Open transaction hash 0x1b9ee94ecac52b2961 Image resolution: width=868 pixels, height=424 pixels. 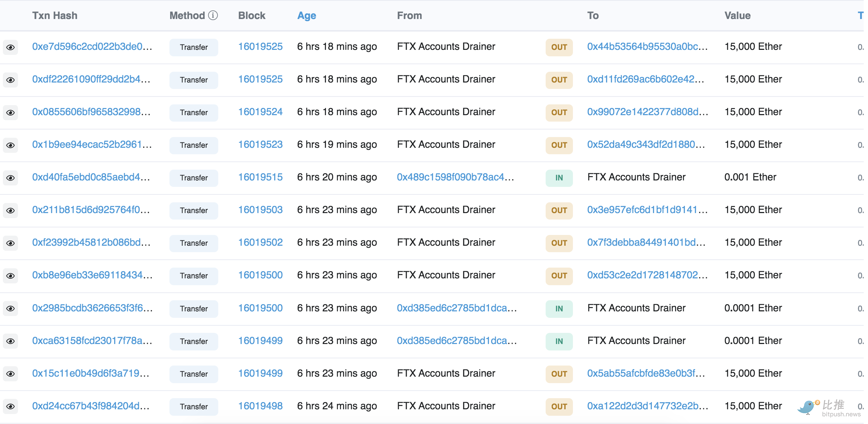pyautogui.click(x=92, y=145)
